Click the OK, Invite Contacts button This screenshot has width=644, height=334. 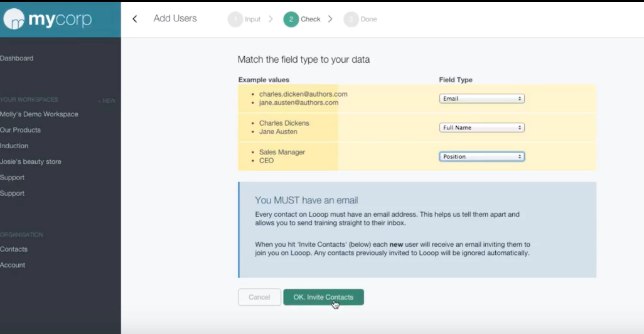[323, 297]
